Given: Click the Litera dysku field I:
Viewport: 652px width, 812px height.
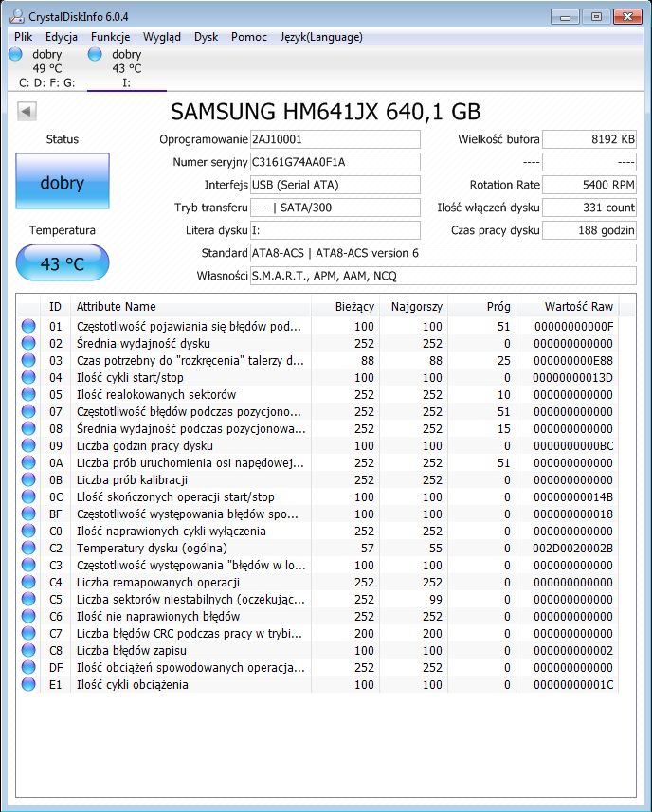Looking at the screenshot, I should coord(335,230).
